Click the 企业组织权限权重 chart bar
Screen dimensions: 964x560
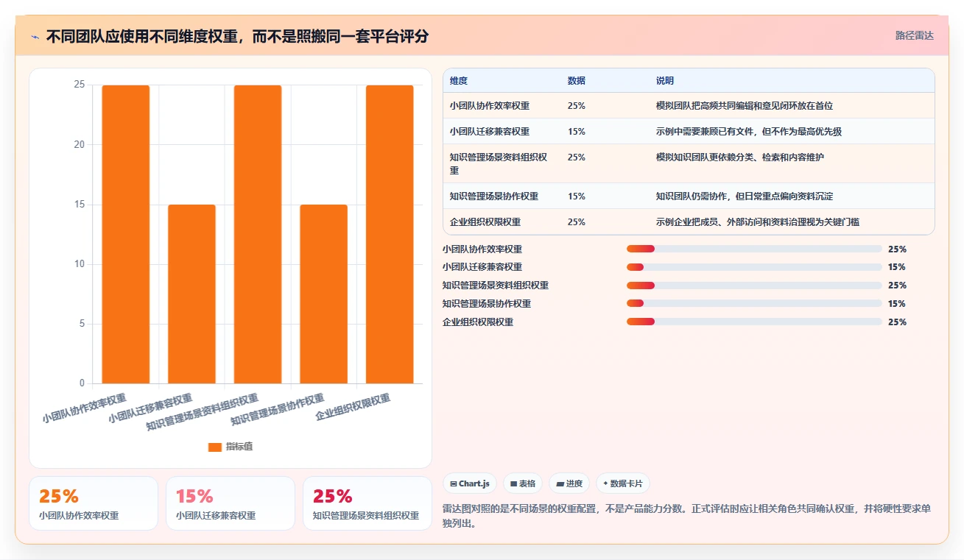point(390,234)
